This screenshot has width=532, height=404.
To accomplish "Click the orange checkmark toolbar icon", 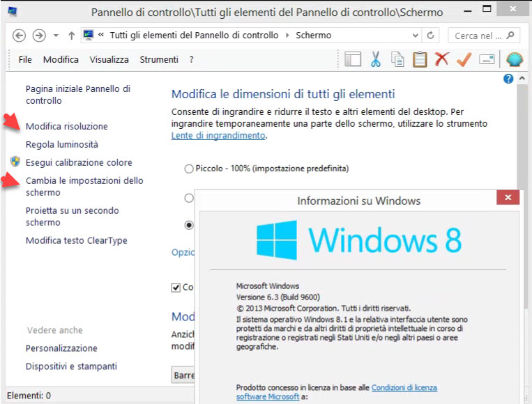I will pyautogui.click(x=464, y=59).
